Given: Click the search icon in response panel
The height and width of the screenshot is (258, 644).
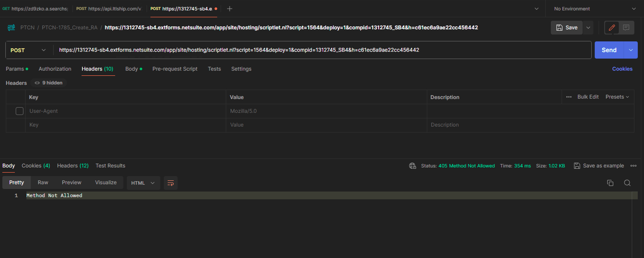Looking at the screenshot, I should pos(627,183).
